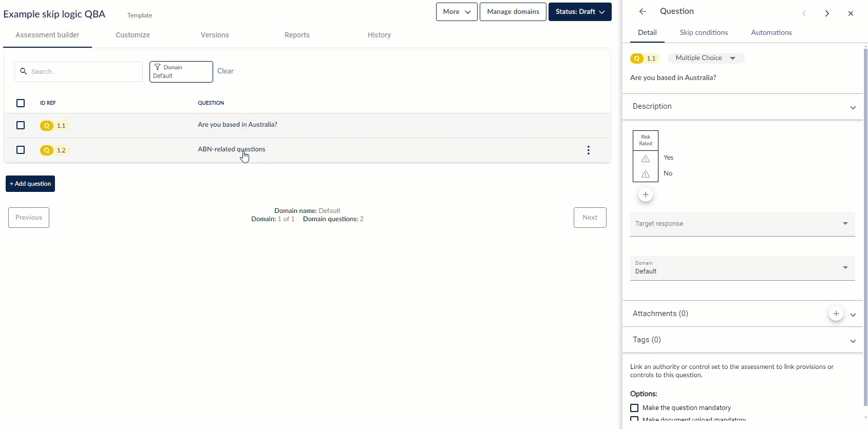Tick the checkbox for question 1.1
The width and height of the screenshot is (868, 429).
21,125
